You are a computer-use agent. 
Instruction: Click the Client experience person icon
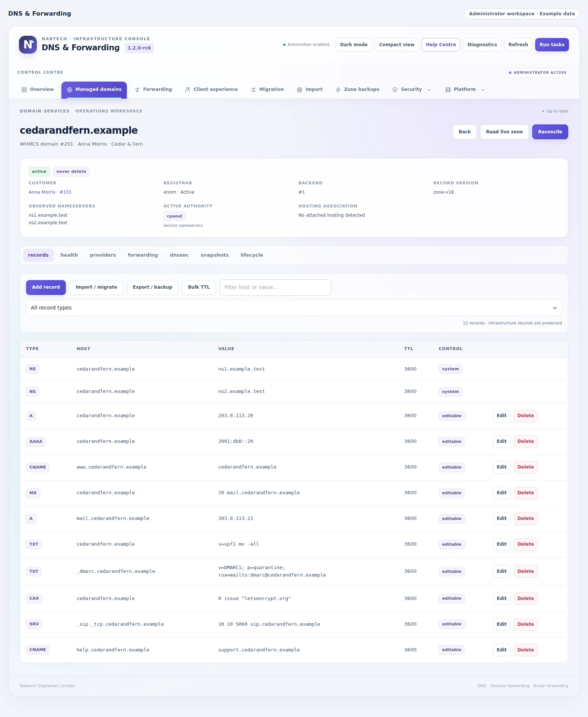(x=188, y=90)
